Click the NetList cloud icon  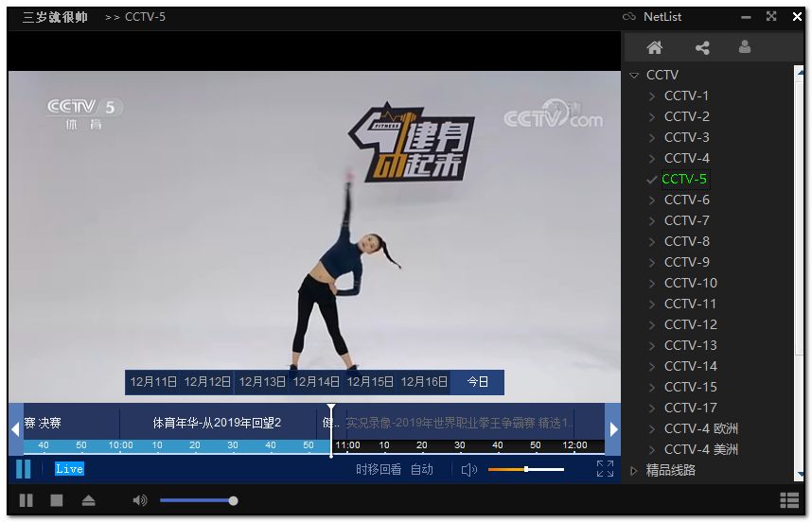coord(628,17)
